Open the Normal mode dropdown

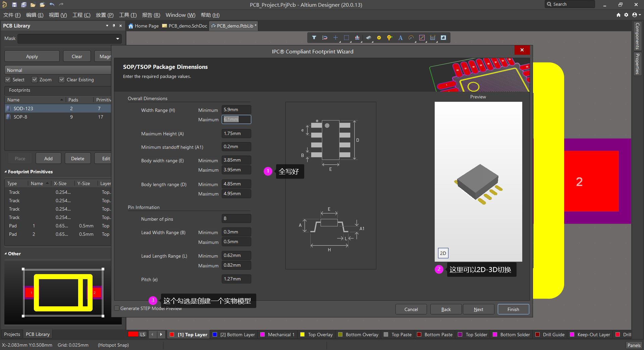click(58, 70)
